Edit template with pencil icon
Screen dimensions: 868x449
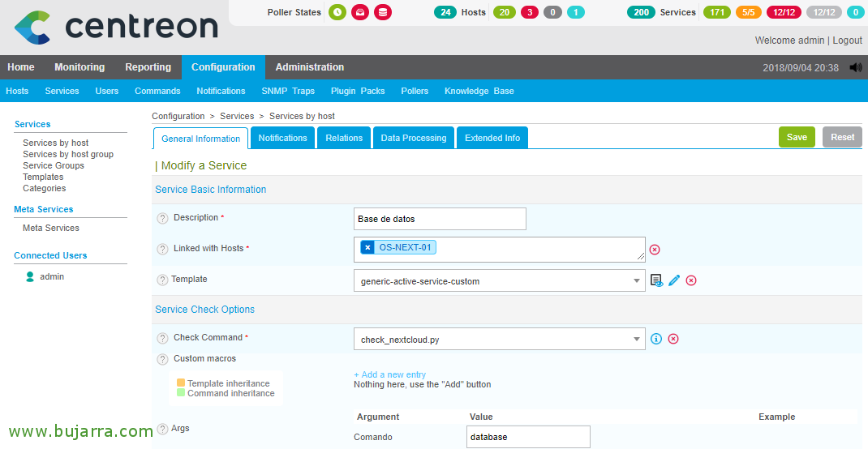[x=673, y=280]
